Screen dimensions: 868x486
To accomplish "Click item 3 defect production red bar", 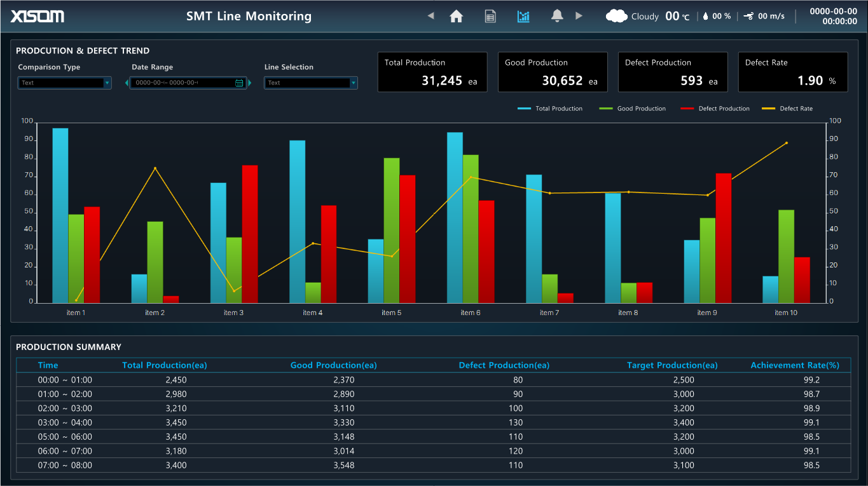I will click(x=250, y=234).
